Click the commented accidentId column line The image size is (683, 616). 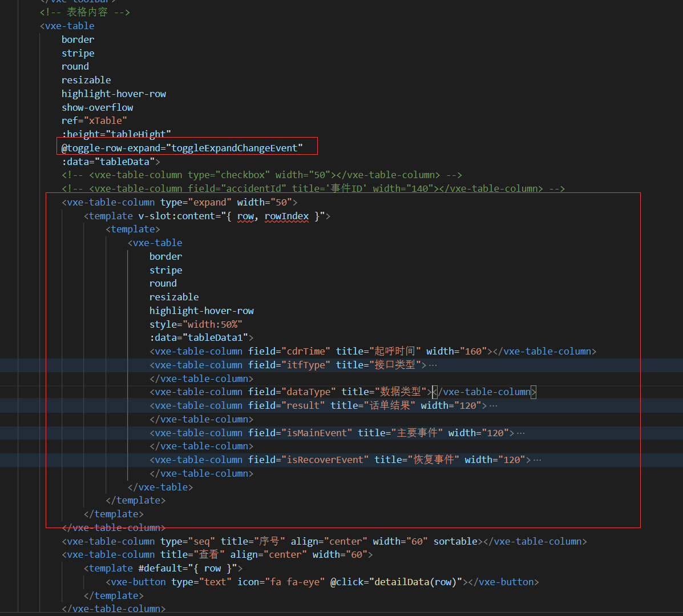pos(257,188)
